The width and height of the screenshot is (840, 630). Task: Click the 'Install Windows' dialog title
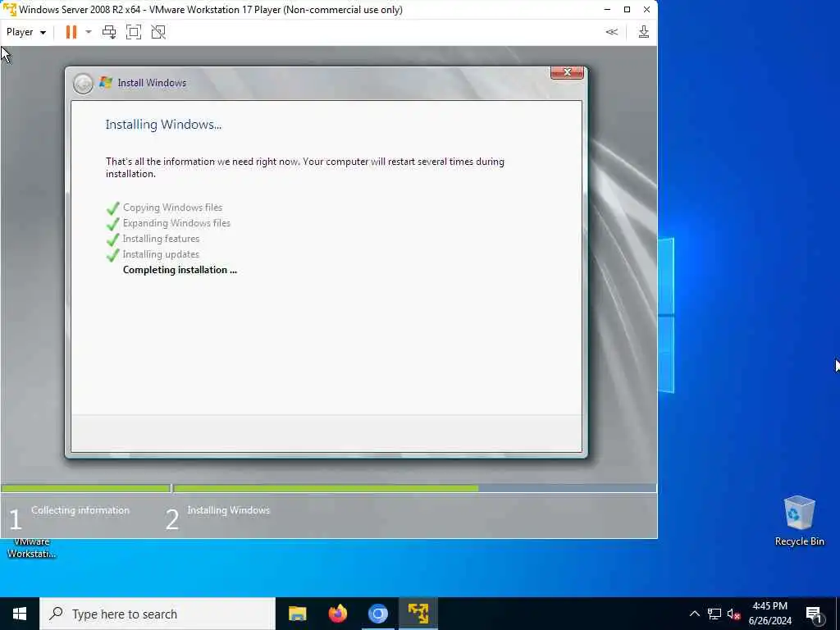pos(152,83)
